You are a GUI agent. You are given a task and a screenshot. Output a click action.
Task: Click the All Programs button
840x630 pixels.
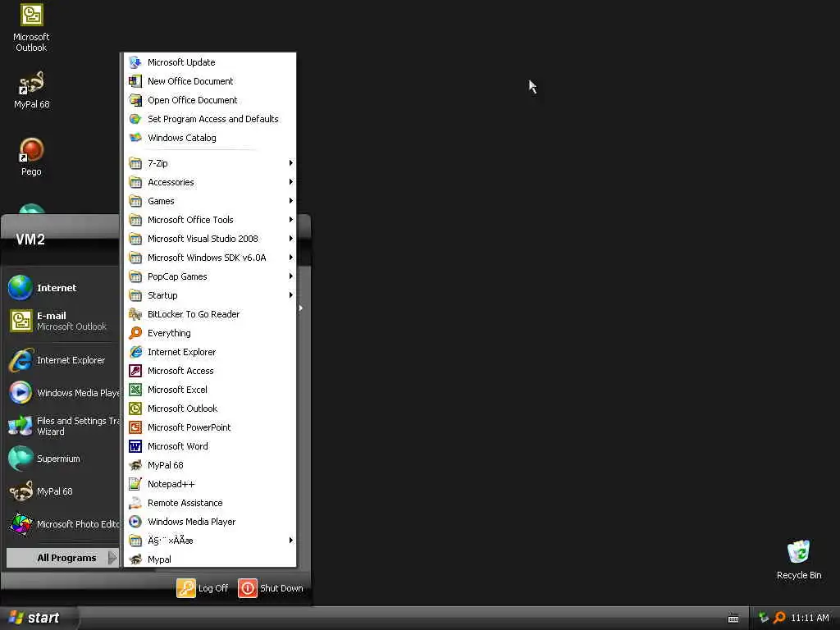point(62,558)
